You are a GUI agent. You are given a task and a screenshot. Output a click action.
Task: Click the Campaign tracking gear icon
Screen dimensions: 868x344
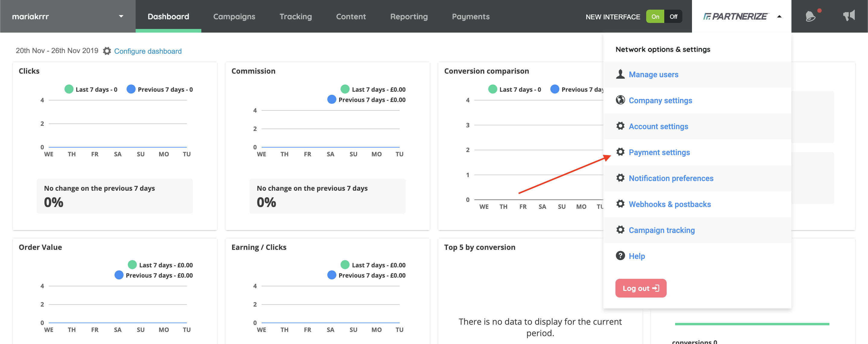pyautogui.click(x=620, y=230)
